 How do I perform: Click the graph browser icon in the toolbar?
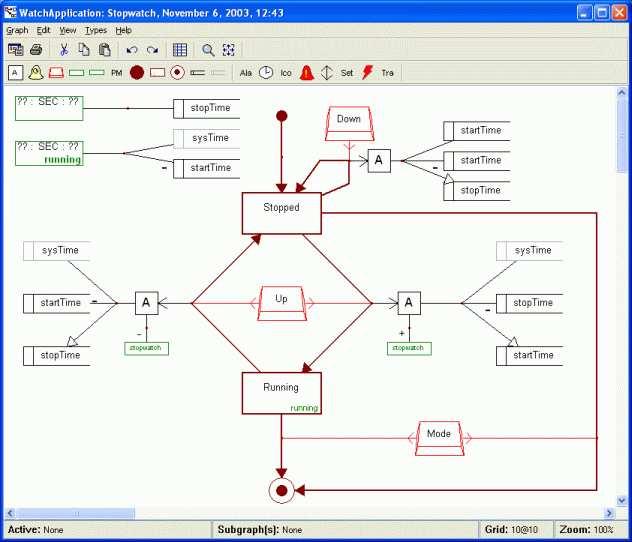coord(16,50)
